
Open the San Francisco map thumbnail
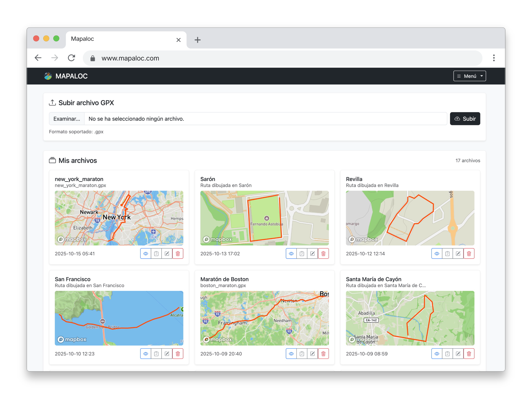pos(119,318)
